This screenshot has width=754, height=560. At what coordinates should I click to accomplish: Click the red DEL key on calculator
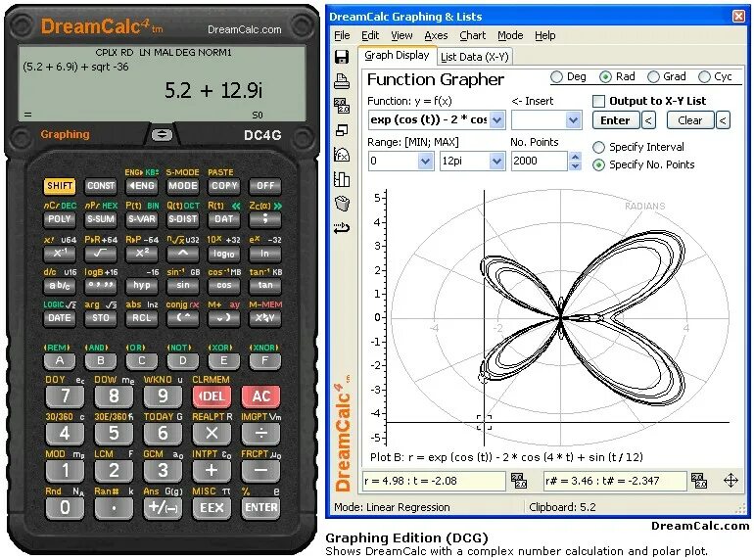(212, 397)
